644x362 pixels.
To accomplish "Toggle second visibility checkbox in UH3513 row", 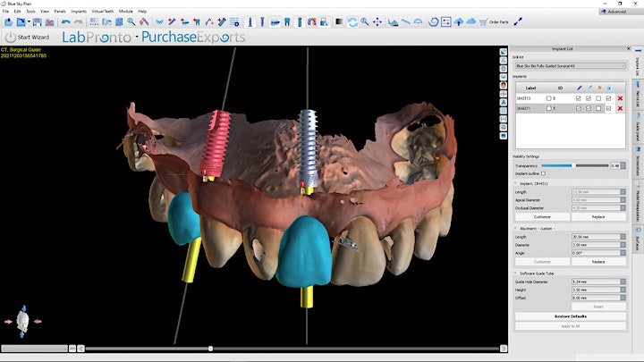I will pos(589,98).
